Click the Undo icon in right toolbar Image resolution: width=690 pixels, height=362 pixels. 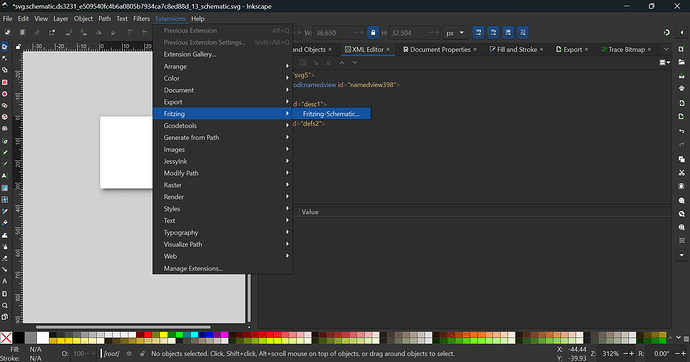[x=682, y=131]
